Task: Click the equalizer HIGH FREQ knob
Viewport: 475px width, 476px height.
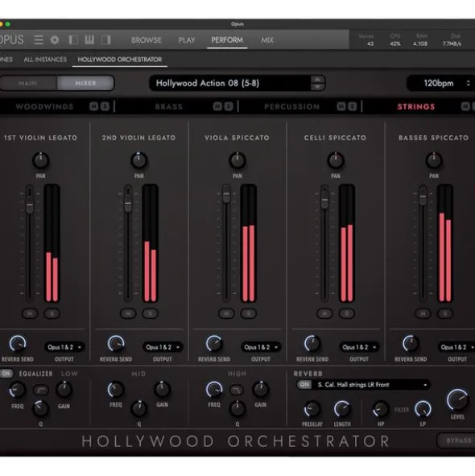Action: [x=214, y=390]
